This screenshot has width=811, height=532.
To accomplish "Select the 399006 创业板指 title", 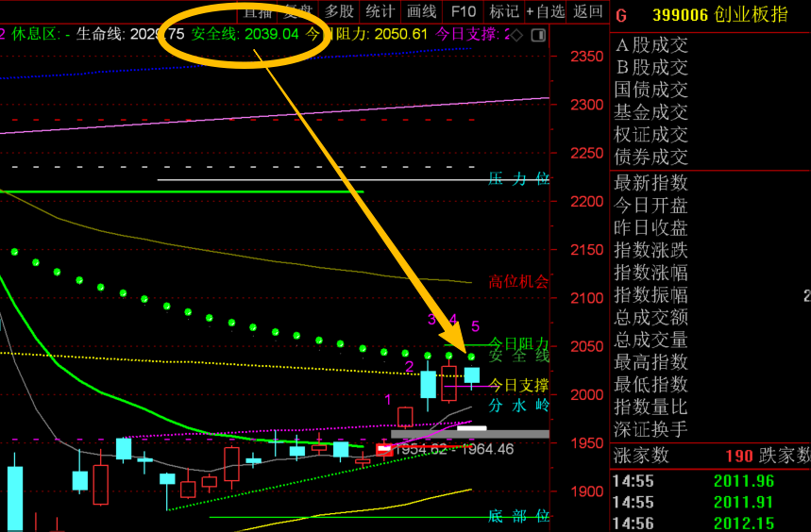I will click(720, 15).
